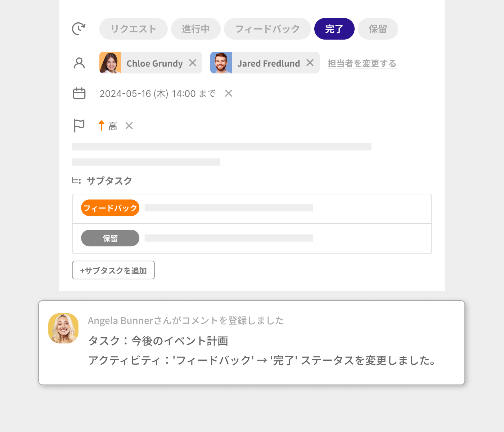Open the orange フィードバック subtask status dropdown
This screenshot has height=432, width=504.
tap(110, 208)
